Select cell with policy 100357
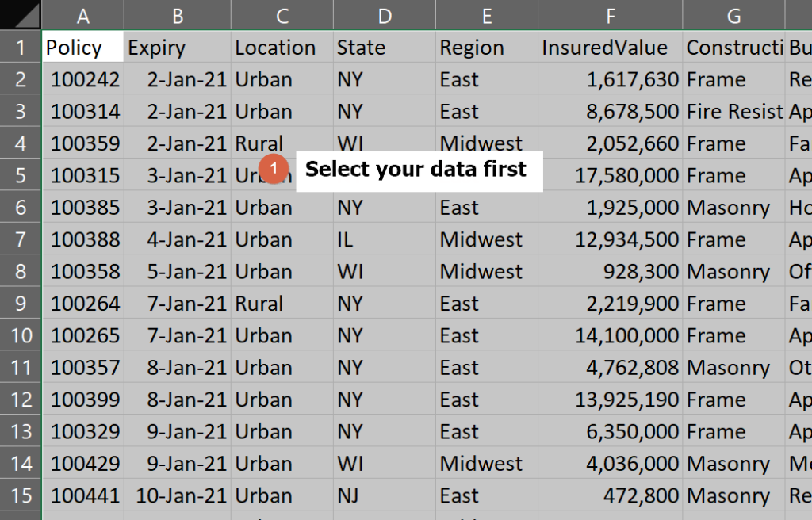 click(82, 367)
